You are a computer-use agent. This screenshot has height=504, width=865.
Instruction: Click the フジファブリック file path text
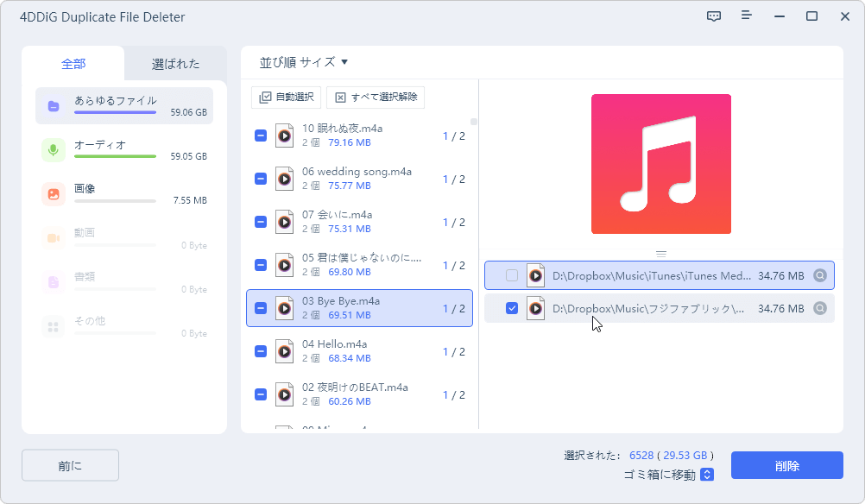coord(648,308)
